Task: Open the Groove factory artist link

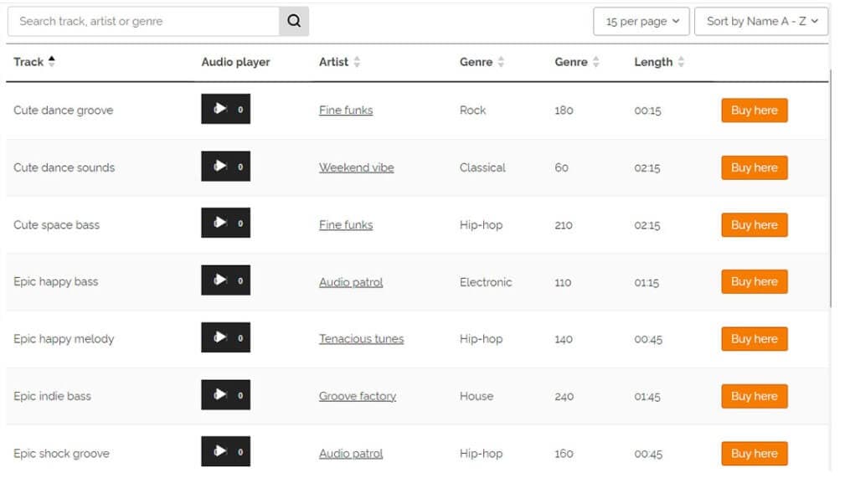Action: click(x=358, y=396)
